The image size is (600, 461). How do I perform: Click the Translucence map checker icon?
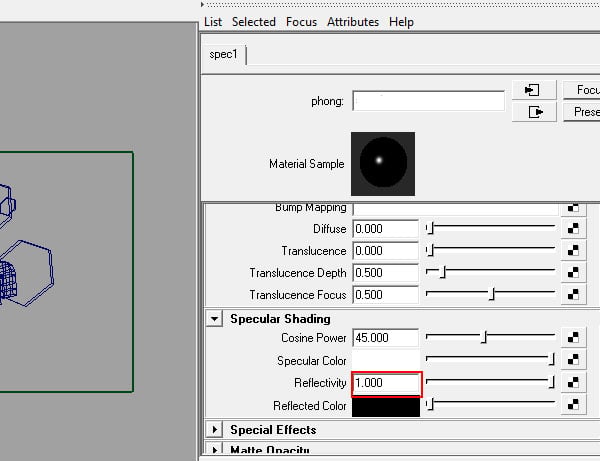pyautogui.click(x=573, y=251)
